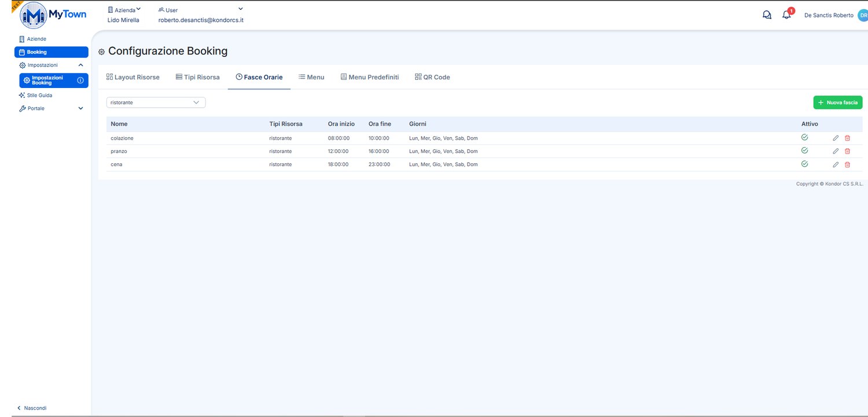Switch to the Tipi Risorsa tab

click(197, 77)
